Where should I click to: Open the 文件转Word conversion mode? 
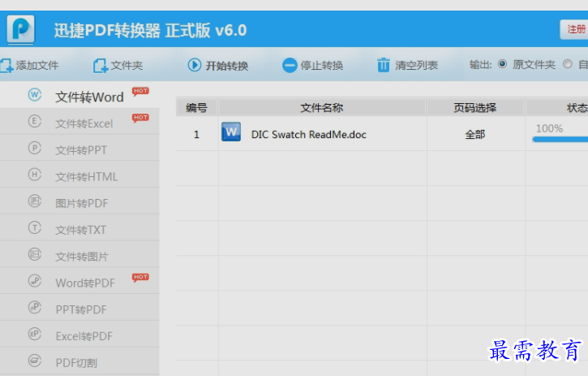tap(79, 95)
